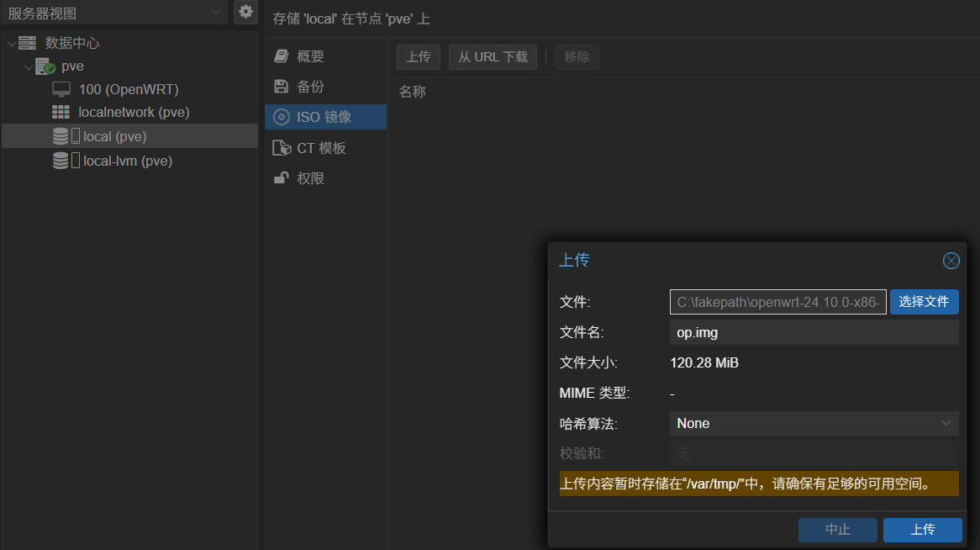Edit the 文件名 field op.img

click(x=814, y=332)
